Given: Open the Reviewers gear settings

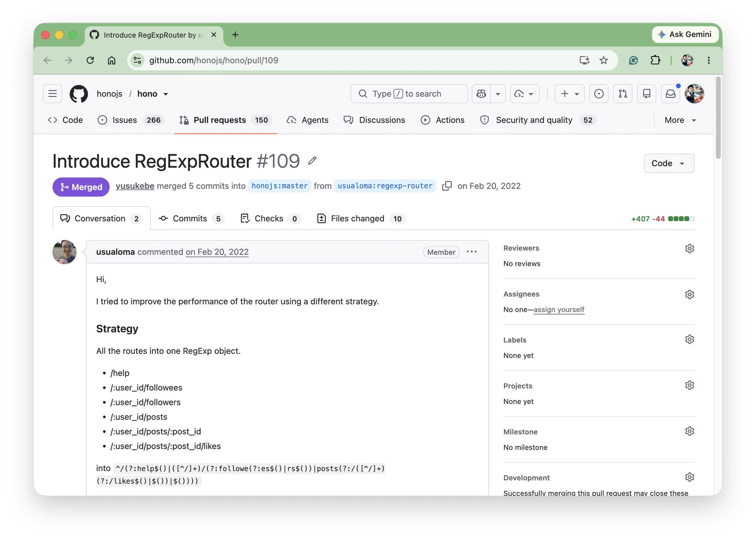Looking at the screenshot, I should pos(690,248).
